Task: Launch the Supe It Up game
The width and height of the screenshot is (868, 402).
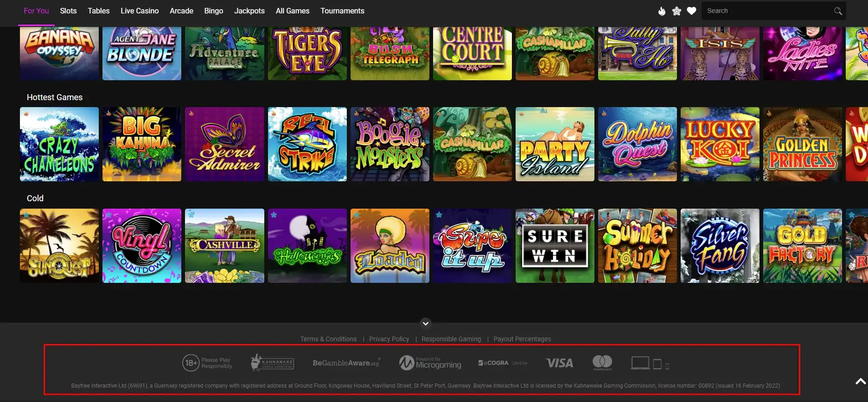Action: point(472,246)
